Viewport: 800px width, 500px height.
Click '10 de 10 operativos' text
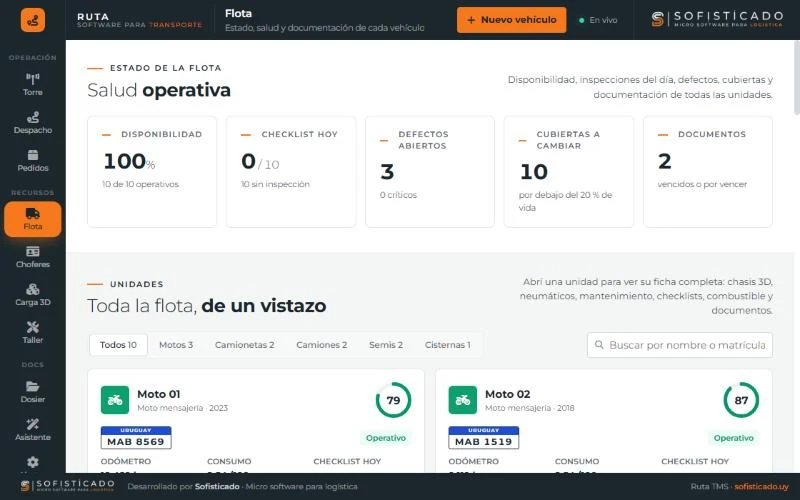click(140, 184)
